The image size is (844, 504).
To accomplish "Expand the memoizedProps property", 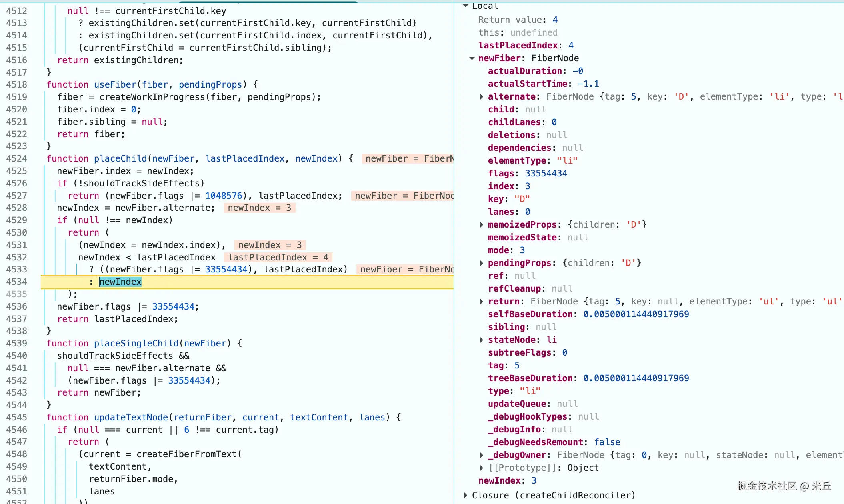I will (481, 225).
